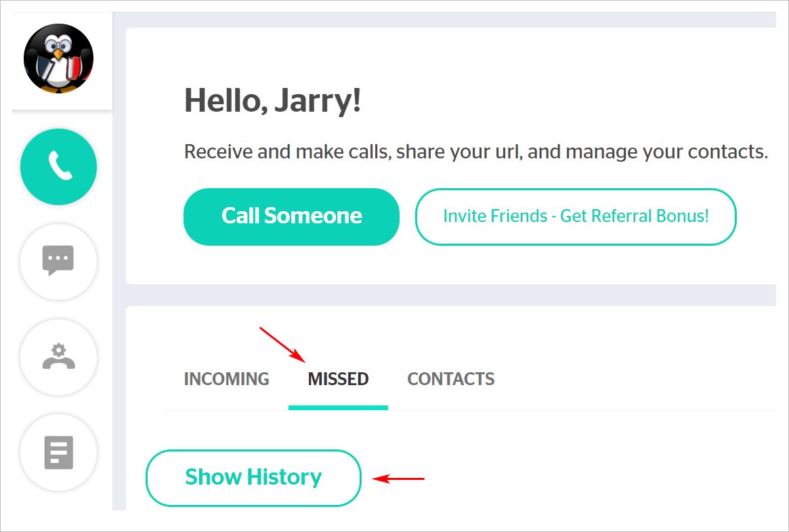789x532 pixels.
Task: Click Invite Friends - Get Referral Bonus
Action: pos(576,217)
